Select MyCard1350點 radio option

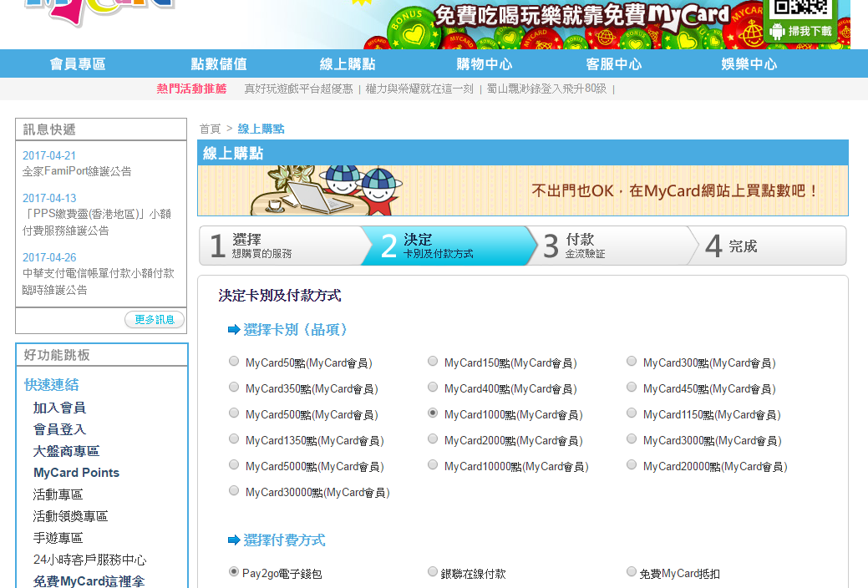[x=234, y=439]
